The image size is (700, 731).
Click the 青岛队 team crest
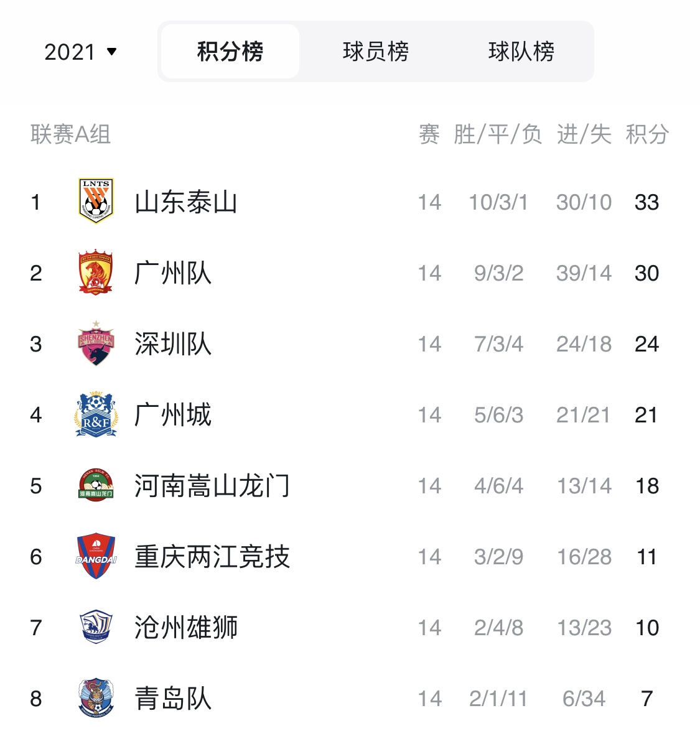point(96,698)
